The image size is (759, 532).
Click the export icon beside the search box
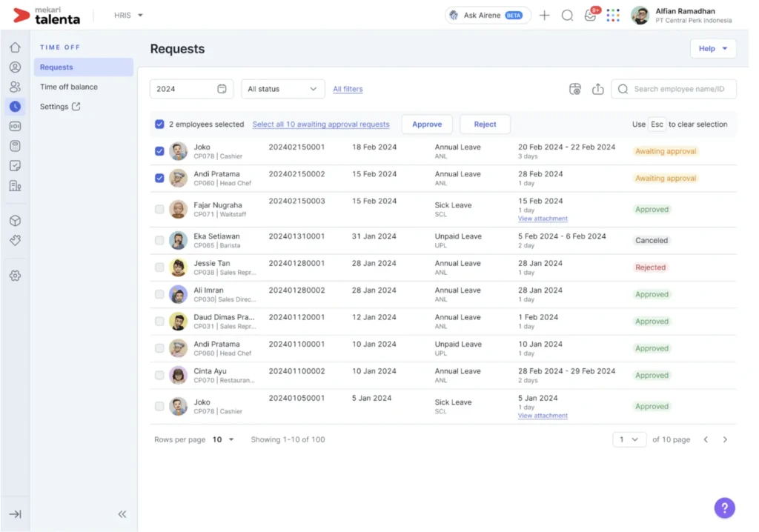point(597,89)
